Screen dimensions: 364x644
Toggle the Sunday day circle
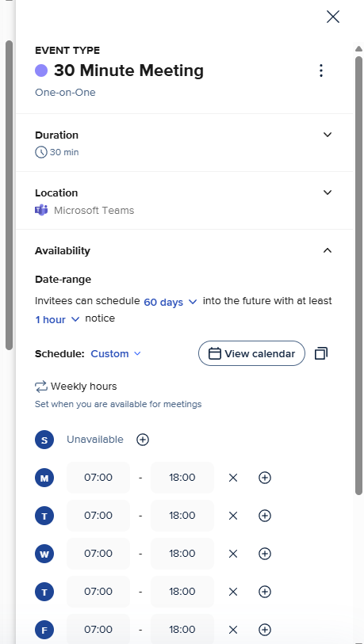[x=44, y=440]
